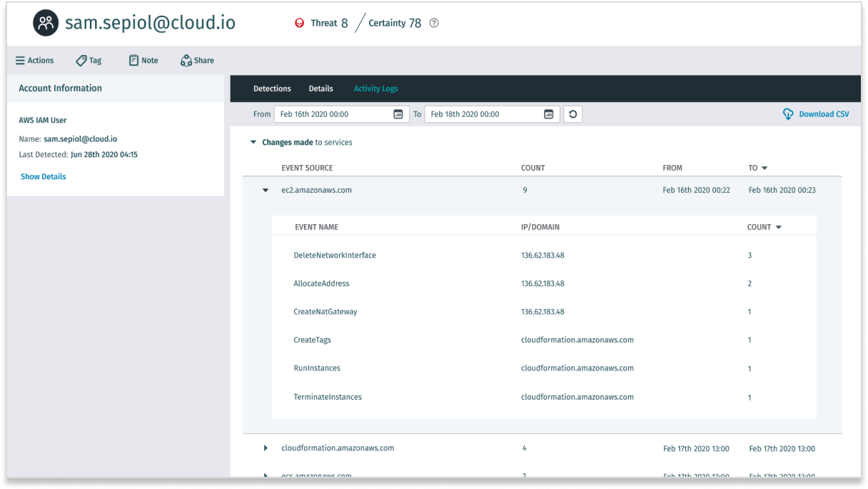Switch to the Details tab
868x489 pixels.
321,89
